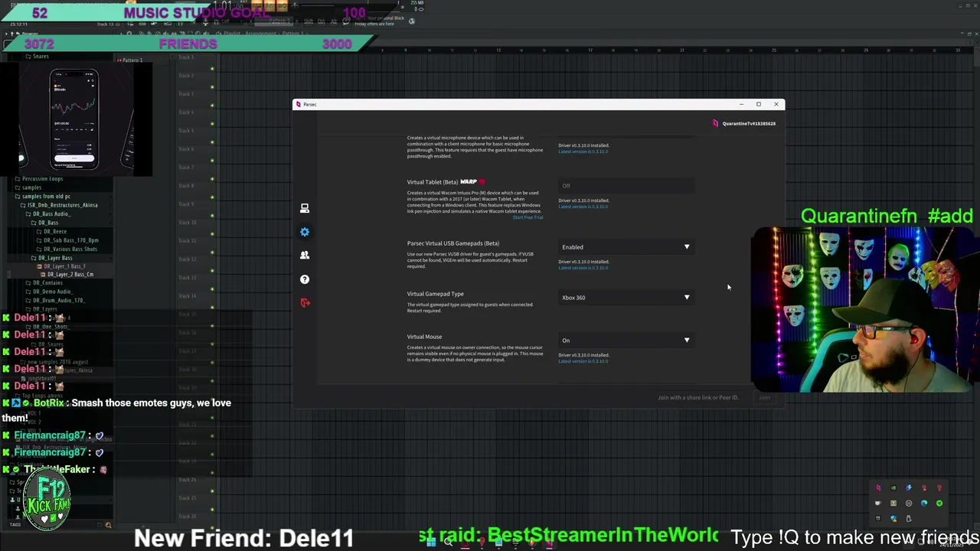This screenshot has height=551, width=980.
Task: Click the Join button in Parsec
Action: [764, 397]
